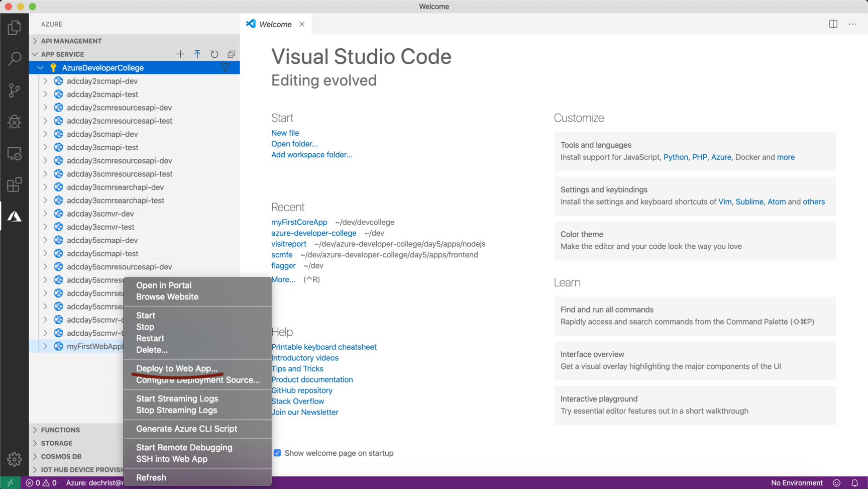The image size is (868, 489).
Task: Select the Azure icon in the activity bar
Action: 15,216
